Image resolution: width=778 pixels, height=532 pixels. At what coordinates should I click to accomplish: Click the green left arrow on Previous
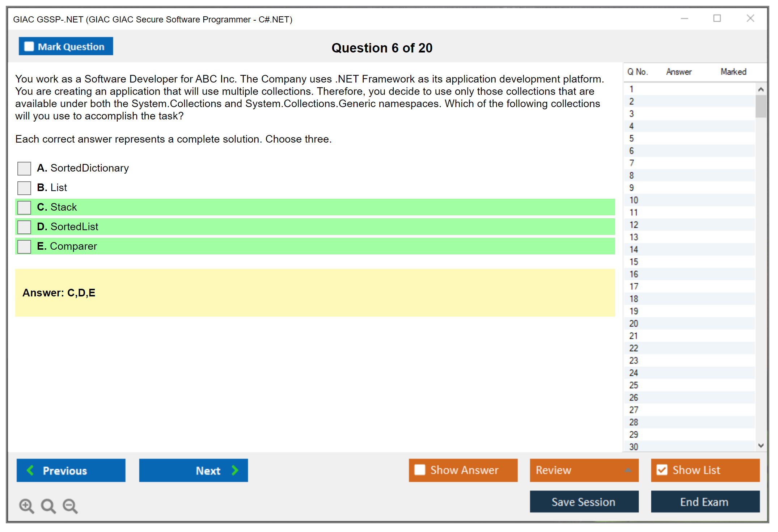(x=30, y=470)
